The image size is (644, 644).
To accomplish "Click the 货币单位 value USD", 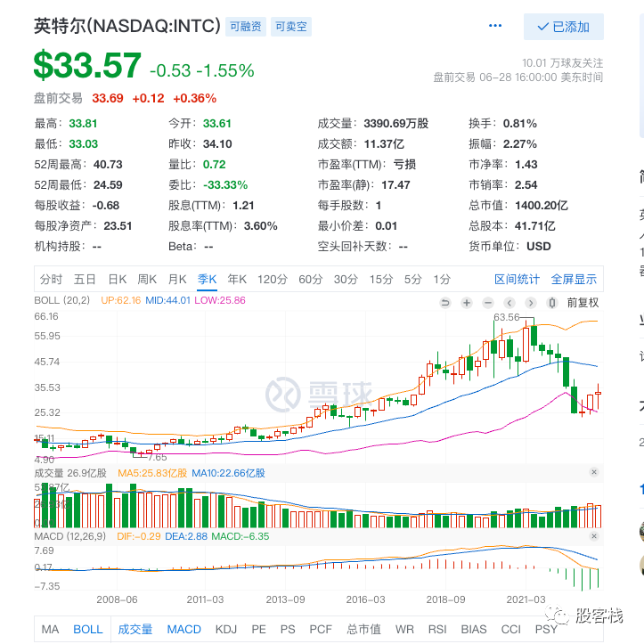I will coord(538,247).
